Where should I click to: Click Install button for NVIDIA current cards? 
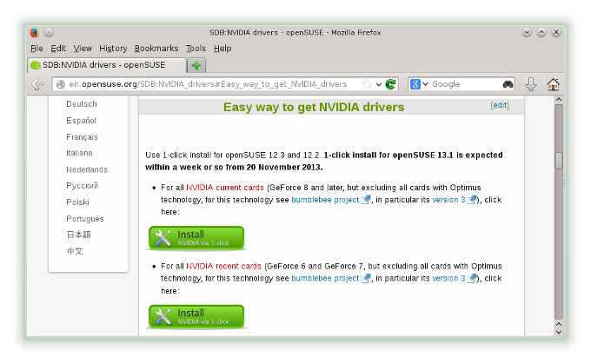(x=196, y=238)
